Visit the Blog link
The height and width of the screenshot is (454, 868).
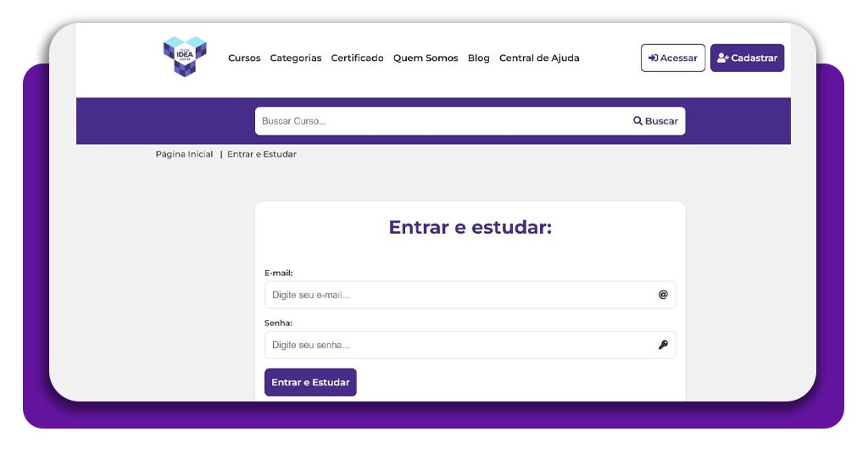478,58
